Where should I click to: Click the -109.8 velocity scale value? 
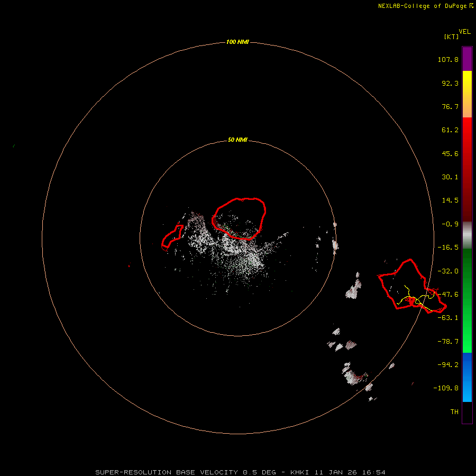[x=446, y=388]
